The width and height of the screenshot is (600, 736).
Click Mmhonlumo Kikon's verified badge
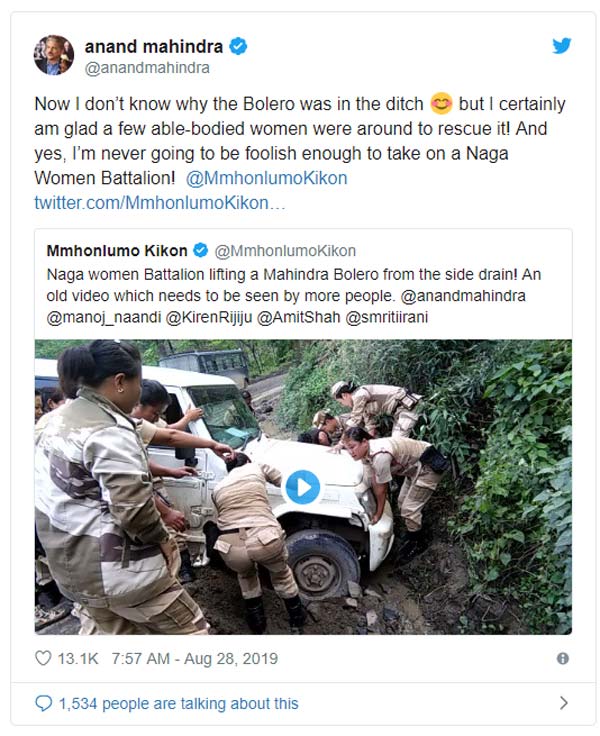(200, 250)
